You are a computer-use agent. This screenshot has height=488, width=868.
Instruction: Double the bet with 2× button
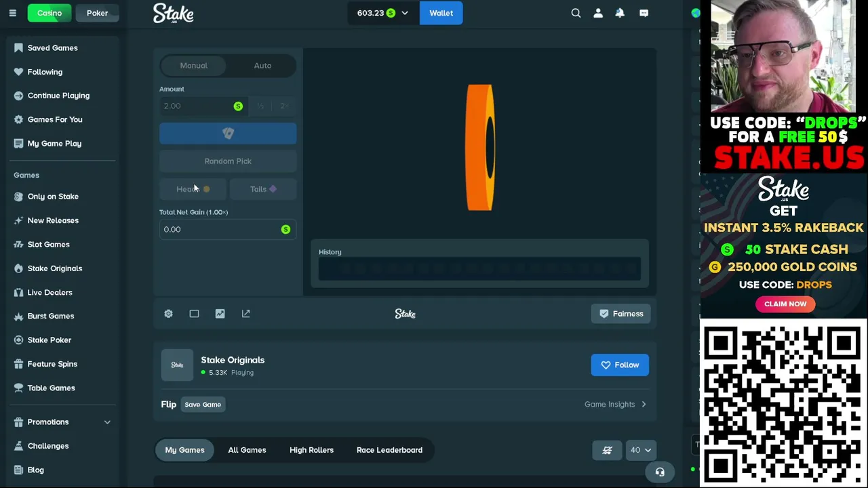click(x=284, y=106)
